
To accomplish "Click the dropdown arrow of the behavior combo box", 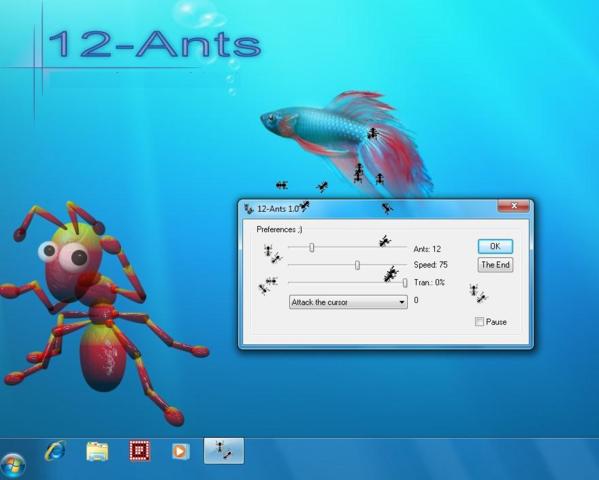I will [x=401, y=302].
